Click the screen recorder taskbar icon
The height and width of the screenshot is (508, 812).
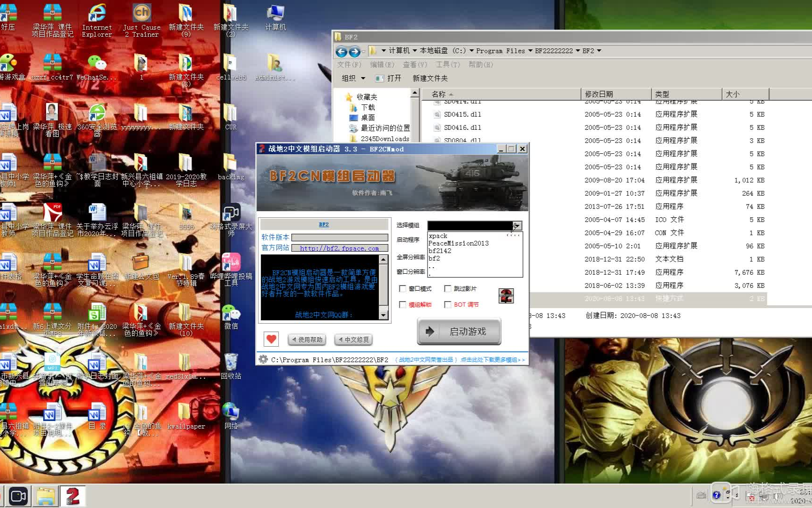click(x=18, y=496)
